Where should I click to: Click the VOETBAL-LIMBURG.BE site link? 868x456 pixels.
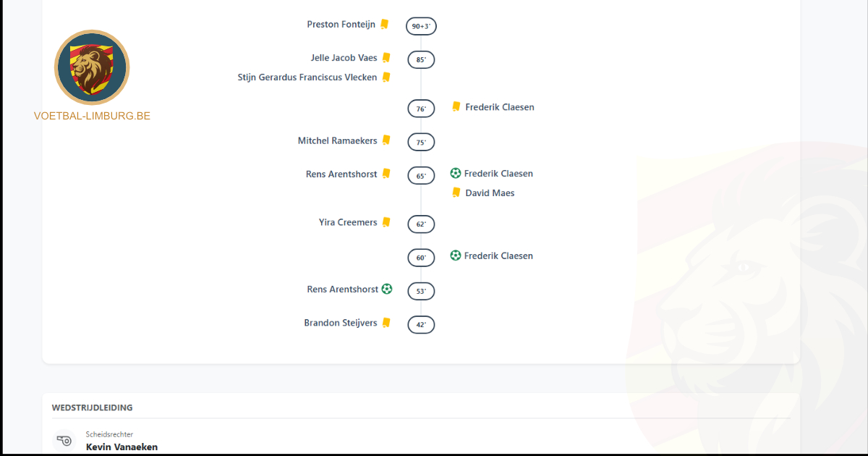pyautogui.click(x=92, y=116)
